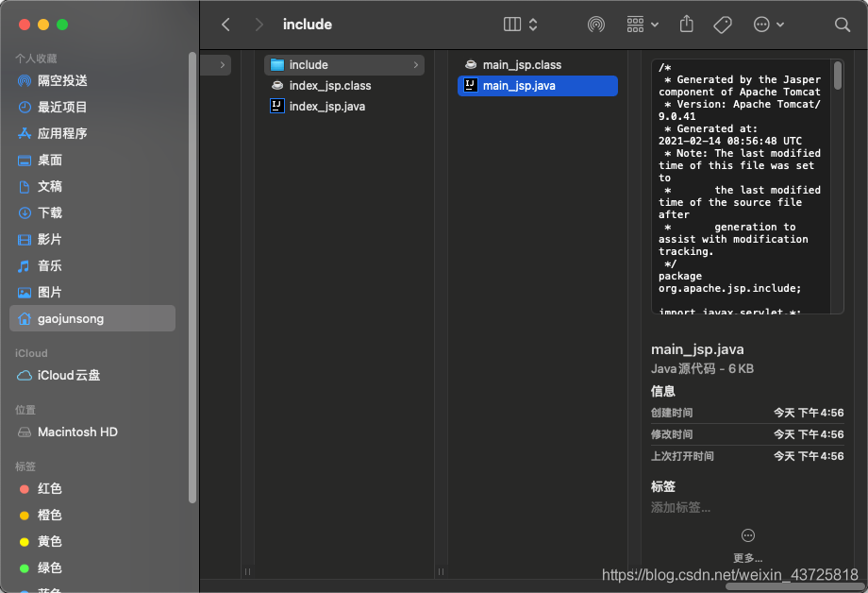Screen dimensions: 868x593
Task: Select the gaojunsong home folder
Action: pyautogui.click(x=92, y=318)
